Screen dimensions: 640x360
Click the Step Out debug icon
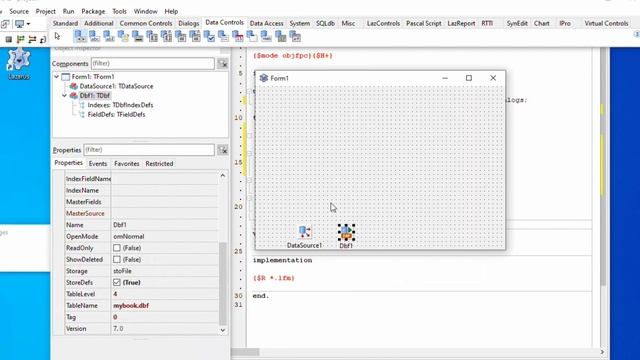click(43, 39)
